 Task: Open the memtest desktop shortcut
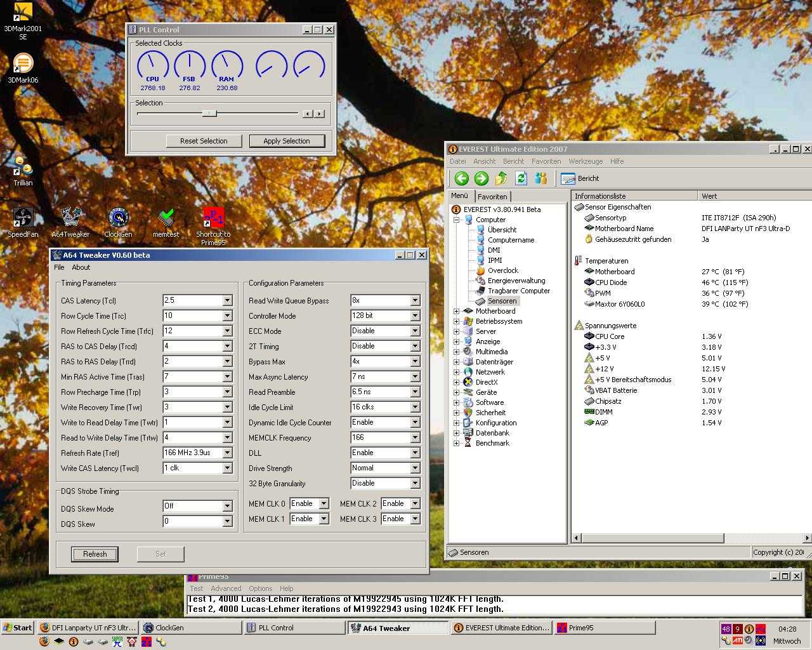[166, 223]
